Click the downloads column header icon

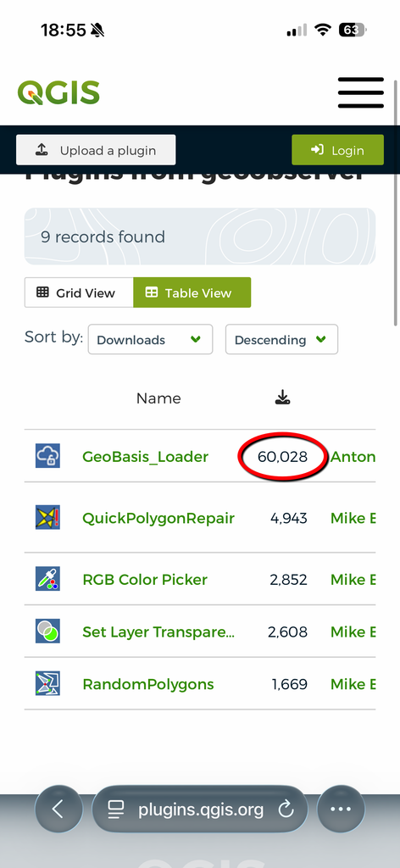coord(283,398)
